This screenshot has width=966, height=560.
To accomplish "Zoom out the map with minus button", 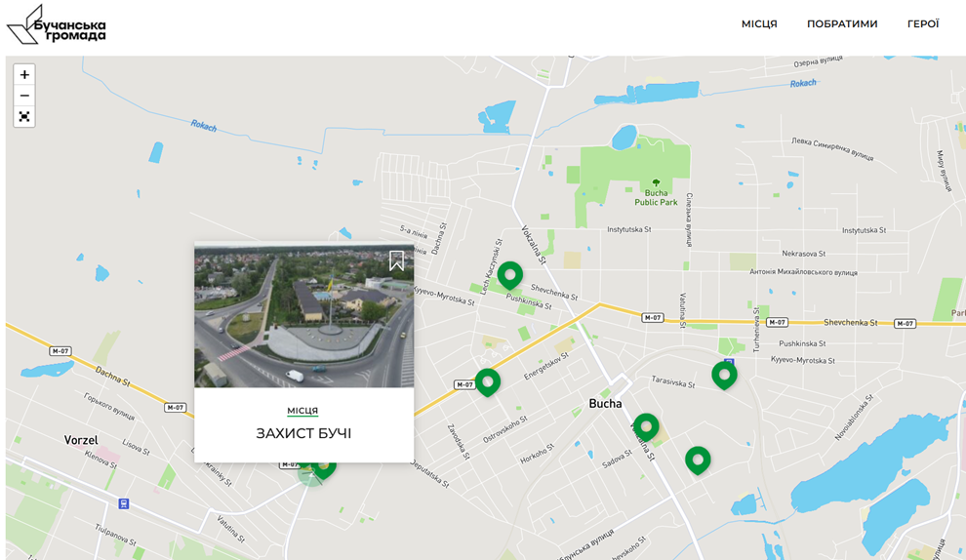I will pyautogui.click(x=24, y=96).
